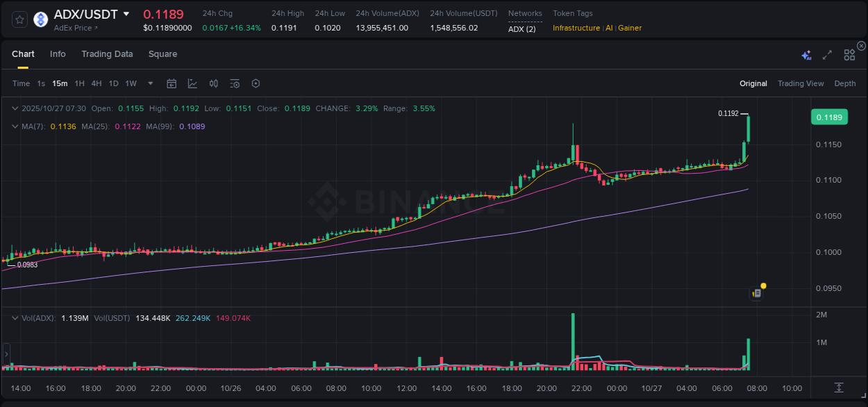Switch to the Trading Data tab
The height and width of the screenshot is (407, 868).
[107, 53]
